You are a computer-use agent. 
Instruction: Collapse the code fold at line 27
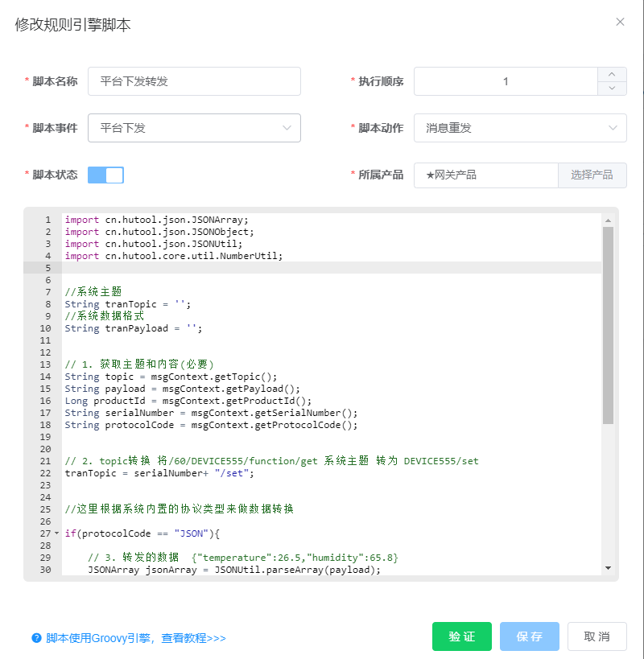click(x=56, y=533)
